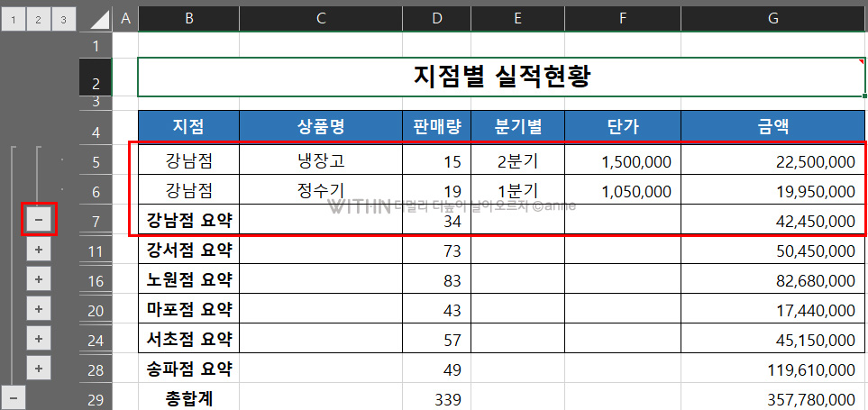868x410 pixels.
Task: Expand the 송파점 요약 group
Action: (x=39, y=368)
